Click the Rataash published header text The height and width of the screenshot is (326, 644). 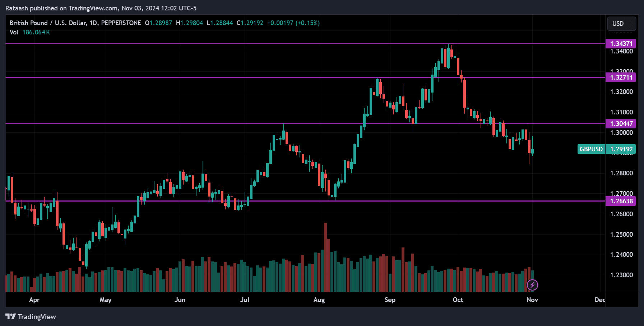101,8
